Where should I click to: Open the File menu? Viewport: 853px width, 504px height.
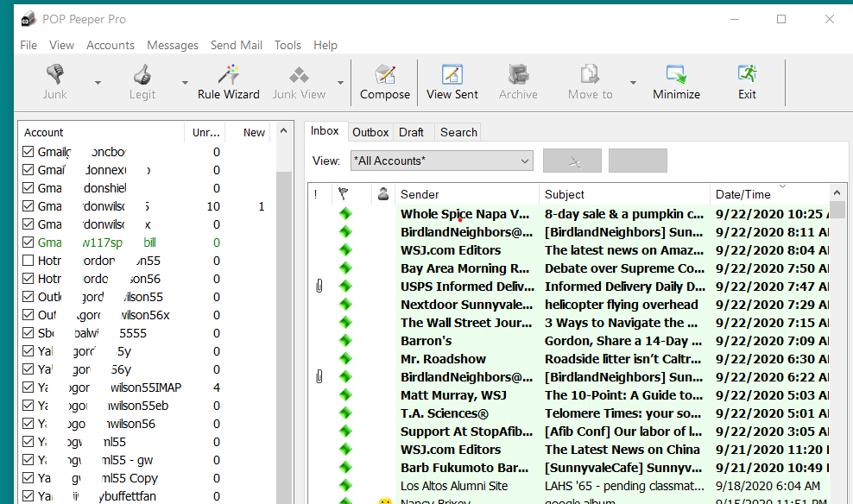coord(28,45)
